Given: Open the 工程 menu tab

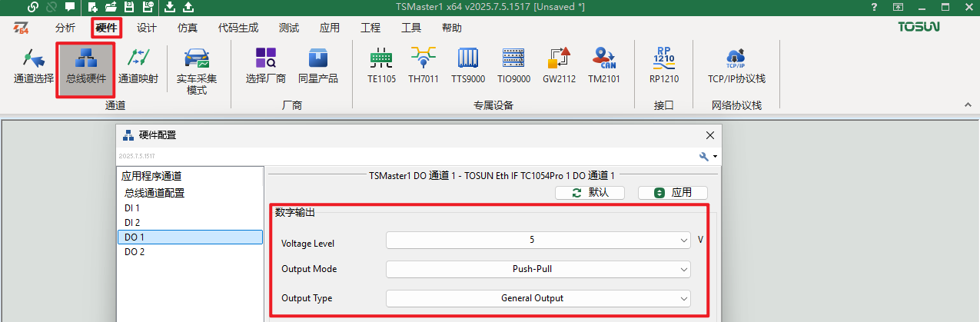Looking at the screenshot, I should click(370, 28).
